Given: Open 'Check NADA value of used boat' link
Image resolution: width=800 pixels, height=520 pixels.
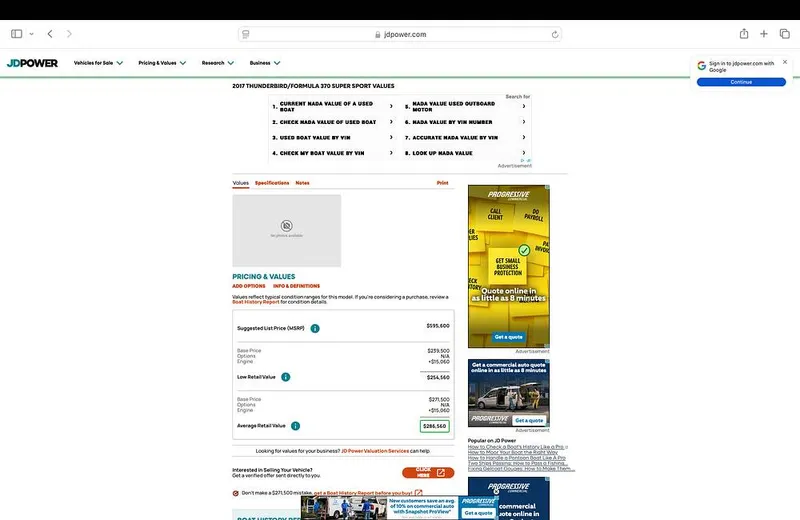Looking at the screenshot, I should coord(333,122).
